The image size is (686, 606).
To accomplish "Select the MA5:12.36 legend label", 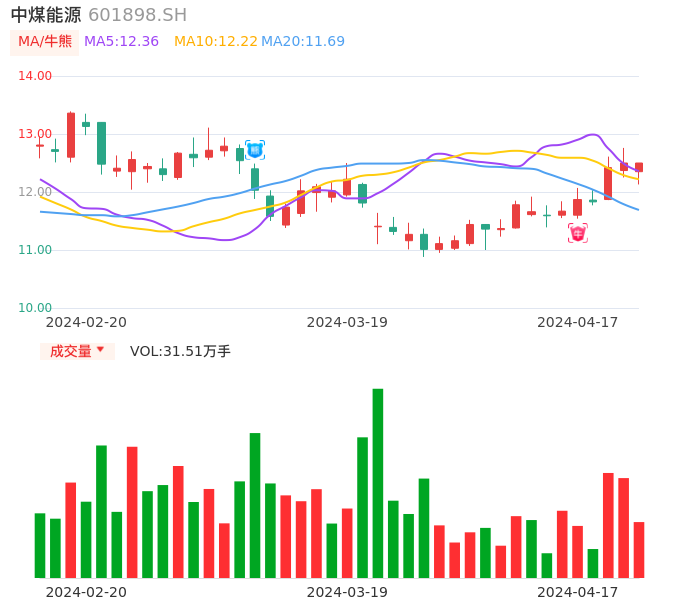I will 121,42.
